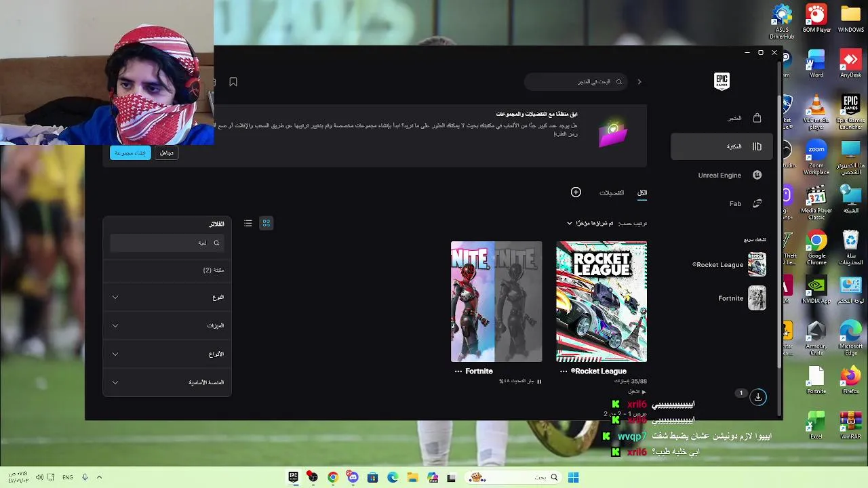868x488 pixels.
Task: Open the Rocket League cover thumbnail
Action: pyautogui.click(x=601, y=302)
